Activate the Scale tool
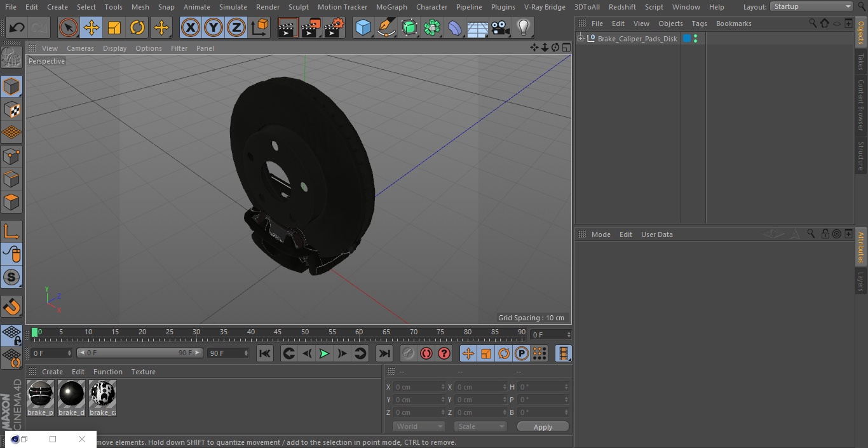Screen dimensions: 868x448 click(114, 28)
